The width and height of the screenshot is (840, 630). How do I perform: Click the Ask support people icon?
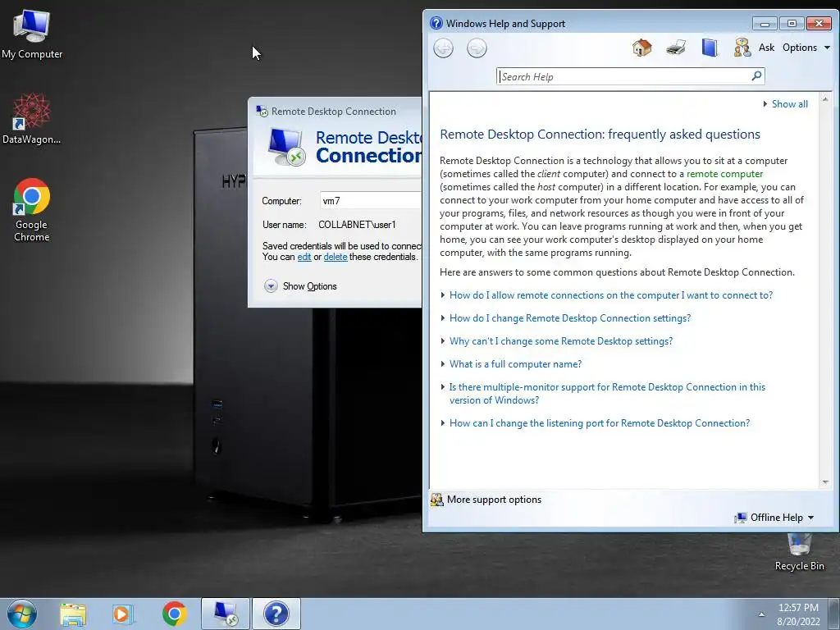click(742, 48)
